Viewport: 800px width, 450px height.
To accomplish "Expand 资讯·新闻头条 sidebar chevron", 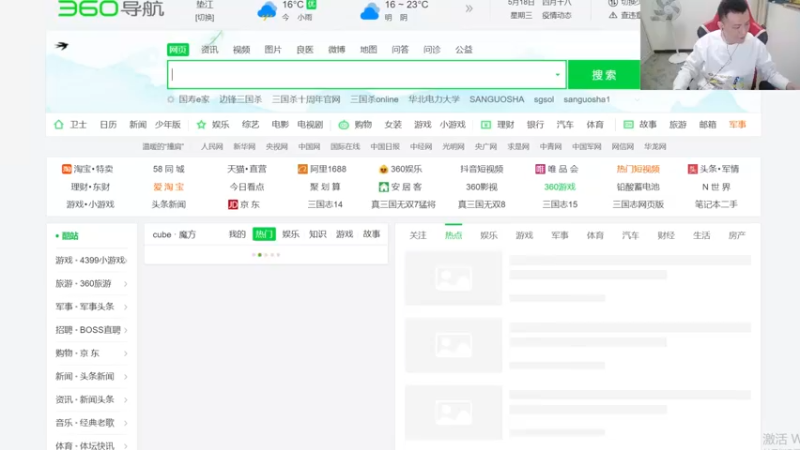I will click(126, 399).
